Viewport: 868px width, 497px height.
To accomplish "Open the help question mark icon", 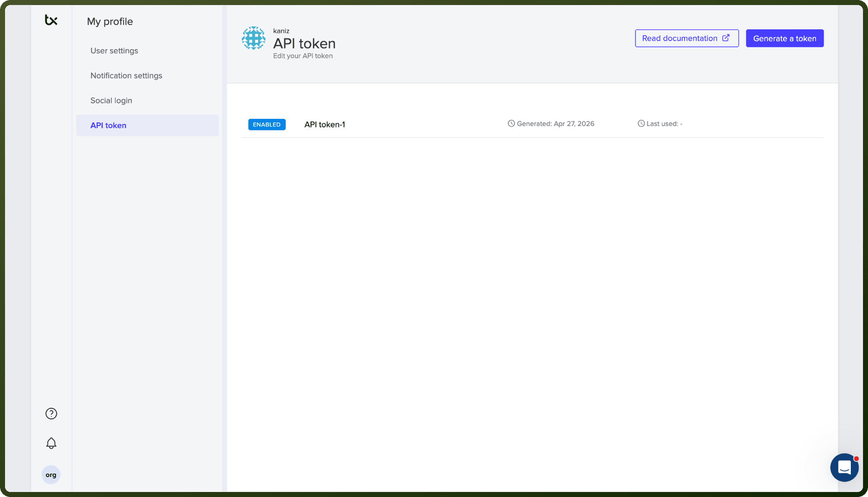I will pos(51,413).
